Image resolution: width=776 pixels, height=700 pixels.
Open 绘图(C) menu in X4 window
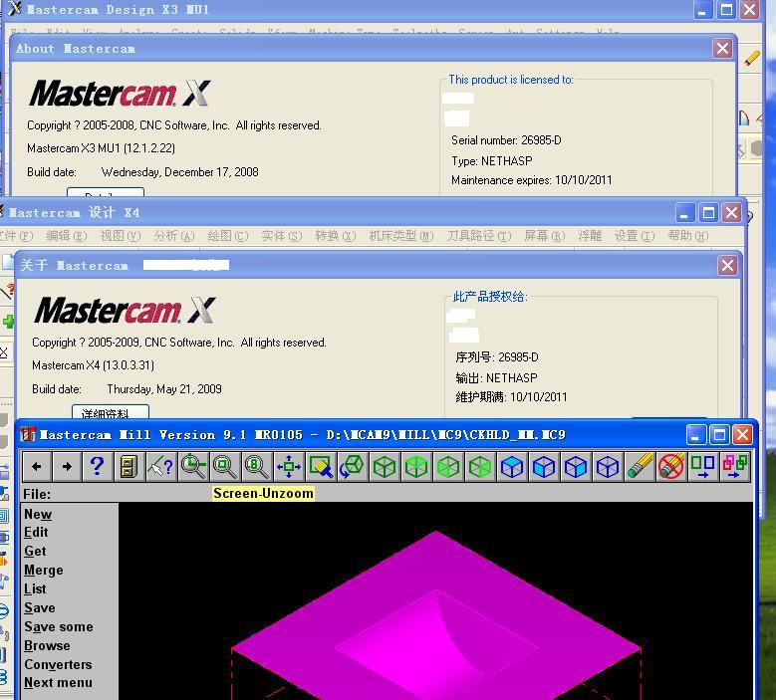[x=228, y=236]
